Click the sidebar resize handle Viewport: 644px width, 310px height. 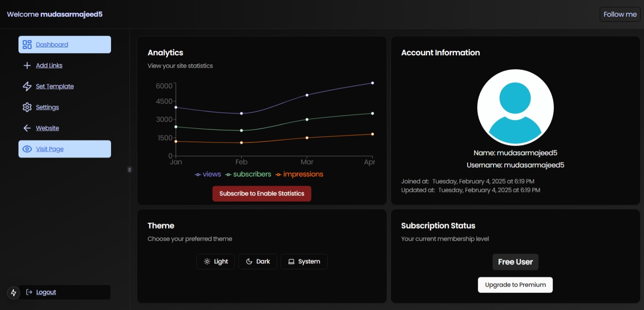tap(130, 170)
